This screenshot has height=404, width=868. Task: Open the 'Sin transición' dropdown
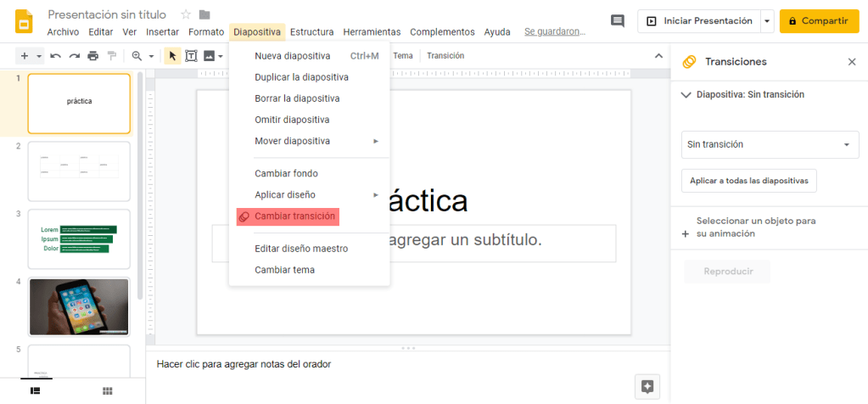pyautogui.click(x=770, y=144)
